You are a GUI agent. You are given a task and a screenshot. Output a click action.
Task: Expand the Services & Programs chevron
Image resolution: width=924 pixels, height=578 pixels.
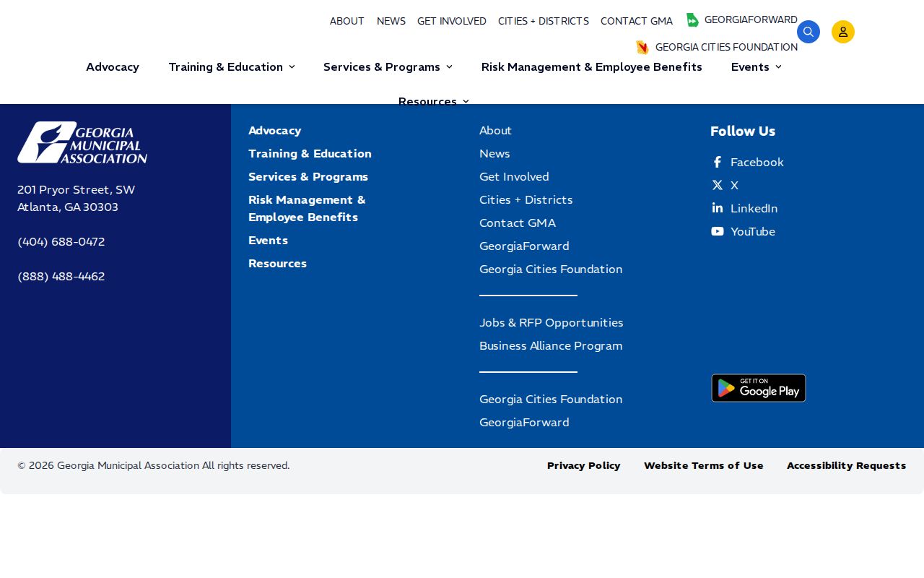(449, 67)
